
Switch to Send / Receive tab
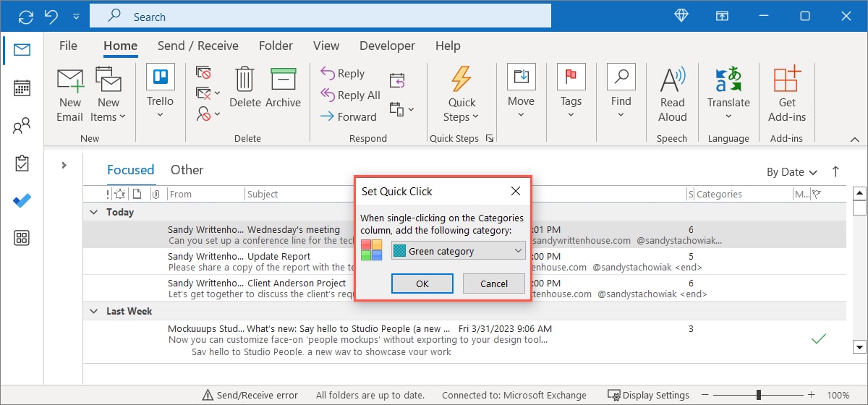click(198, 46)
